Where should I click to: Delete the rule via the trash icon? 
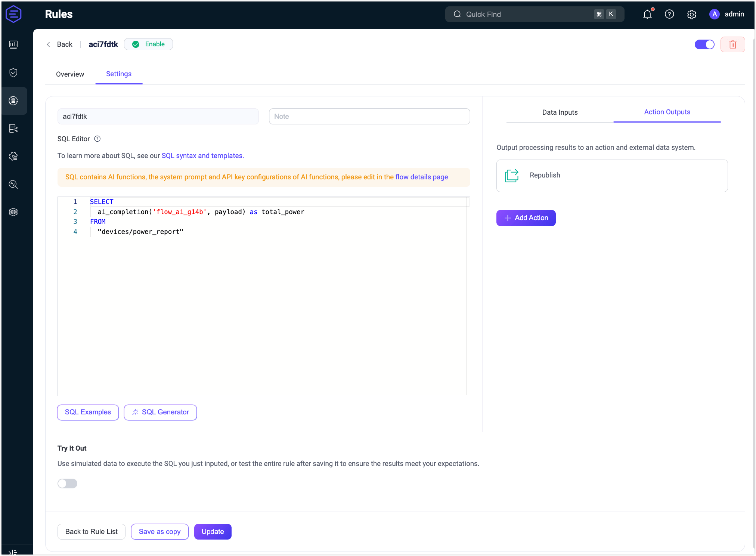[x=732, y=44]
